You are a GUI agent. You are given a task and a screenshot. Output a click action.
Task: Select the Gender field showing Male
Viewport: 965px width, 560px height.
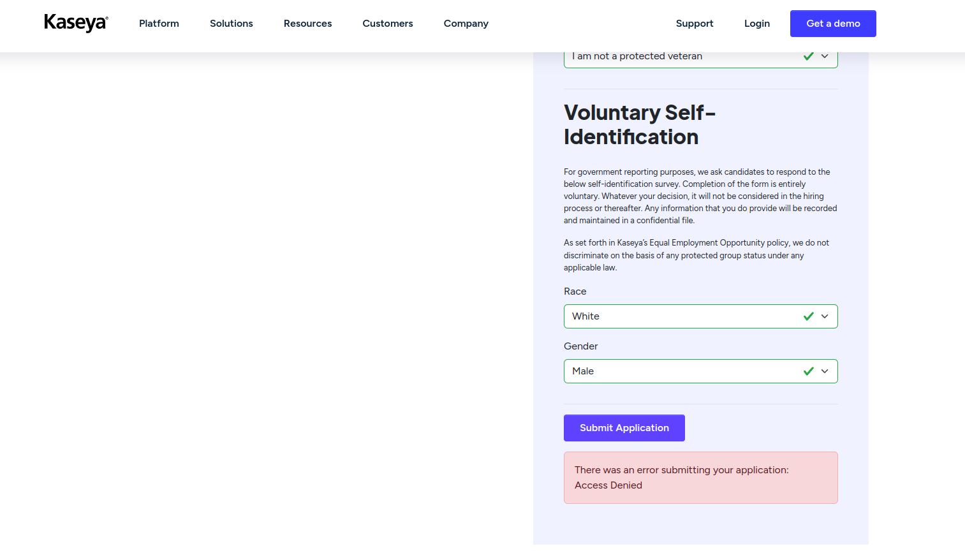click(676, 371)
